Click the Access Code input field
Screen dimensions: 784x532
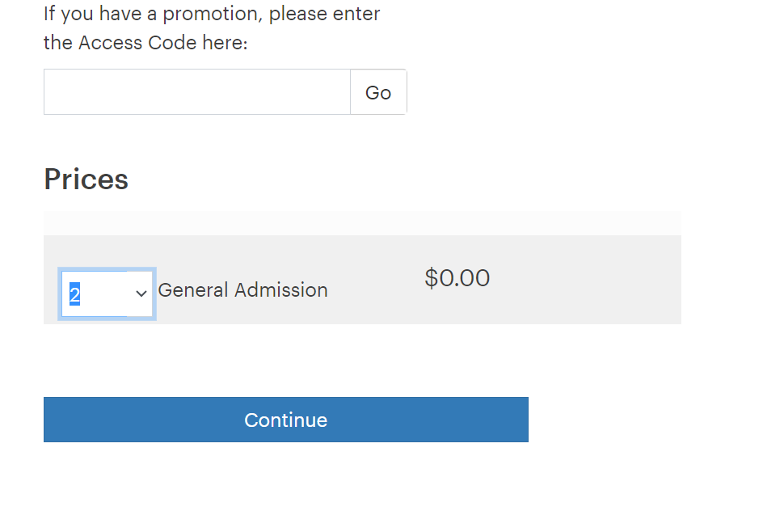click(196, 92)
